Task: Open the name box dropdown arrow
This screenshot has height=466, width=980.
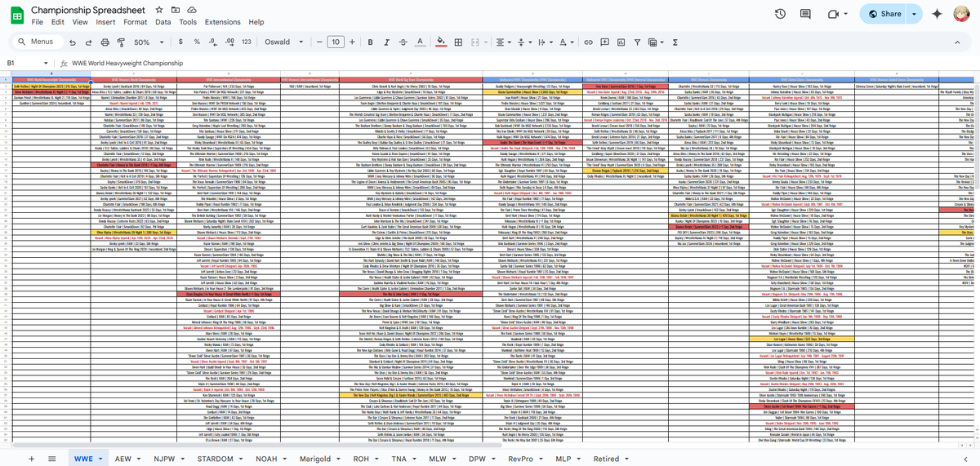Action: (46, 63)
